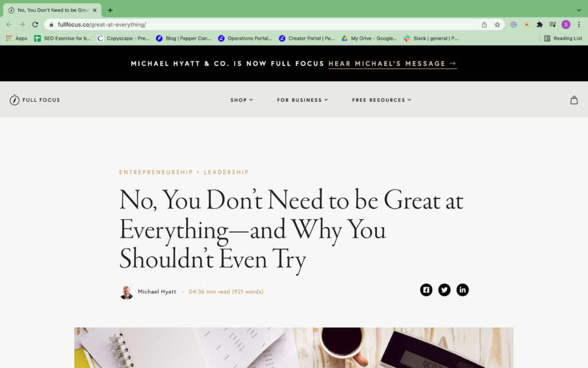Open the tab search chevron
Image resolution: width=588 pixels, height=368 pixels.
pos(579,10)
